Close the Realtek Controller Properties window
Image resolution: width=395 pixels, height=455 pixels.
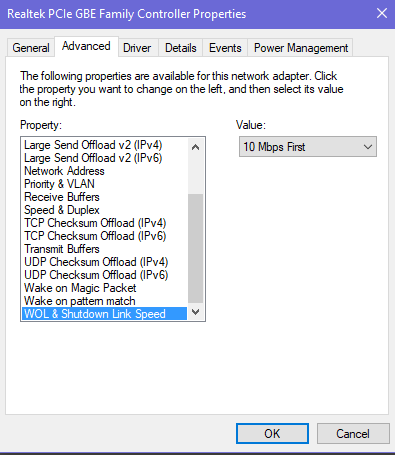(382, 14)
